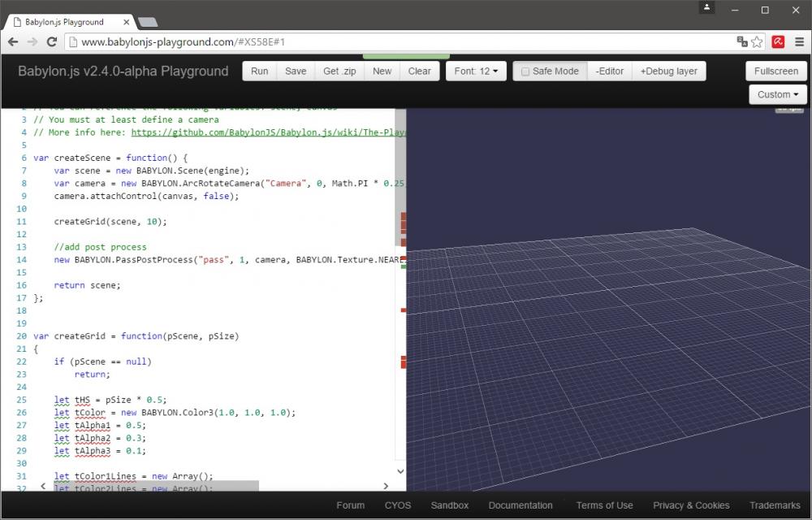Click the ArcRotateCamera line 8 code

[x=229, y=184]
